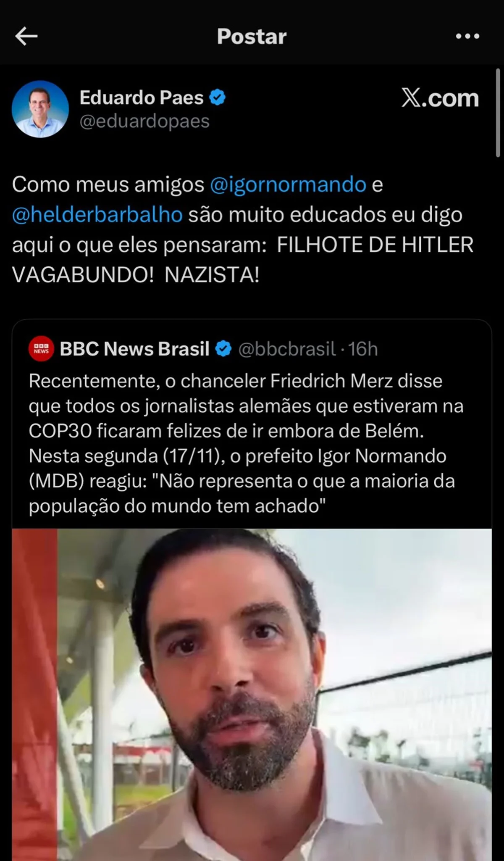Screen dimensions: 504x861
Task: Open BBC News Brasil account name
Action: point(134,349)
